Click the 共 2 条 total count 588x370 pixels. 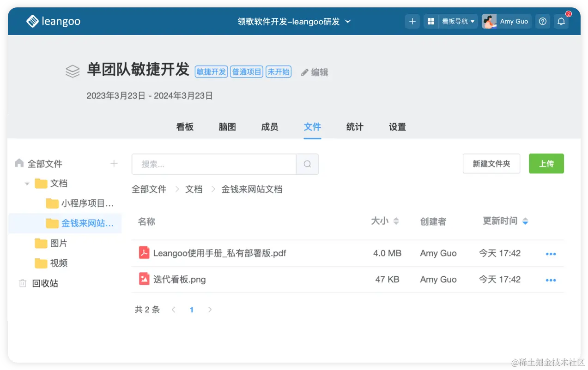click(x=147, y=310)
